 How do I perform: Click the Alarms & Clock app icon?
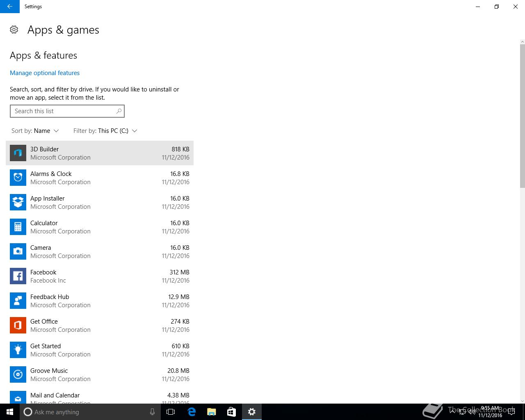point(18,178)
